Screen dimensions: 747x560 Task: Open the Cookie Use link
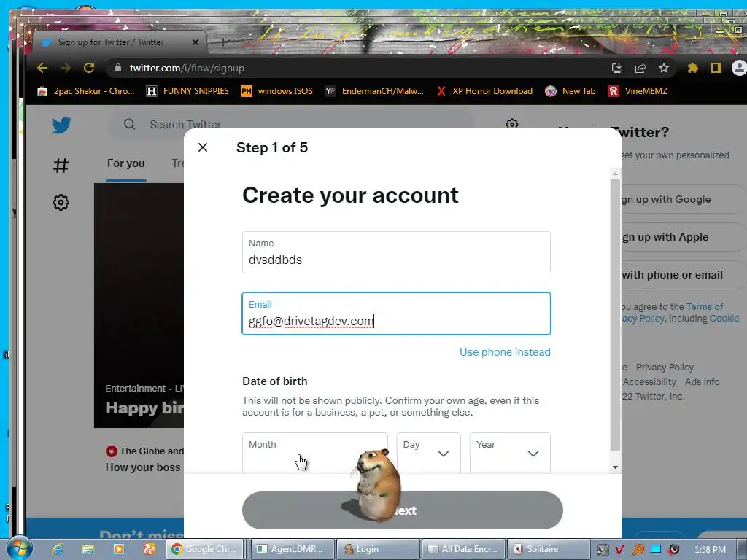tap(724, 318)
